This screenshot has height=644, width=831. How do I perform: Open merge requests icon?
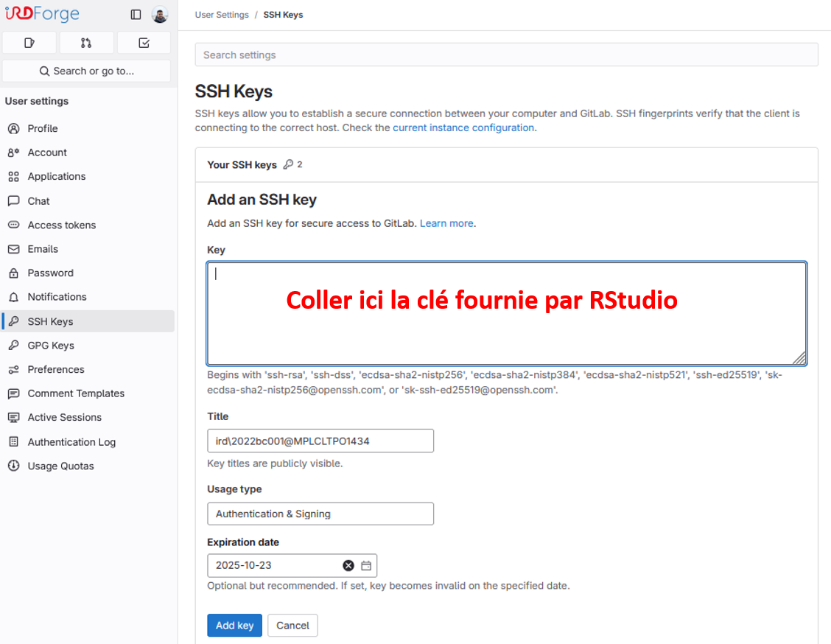point(86,43)
